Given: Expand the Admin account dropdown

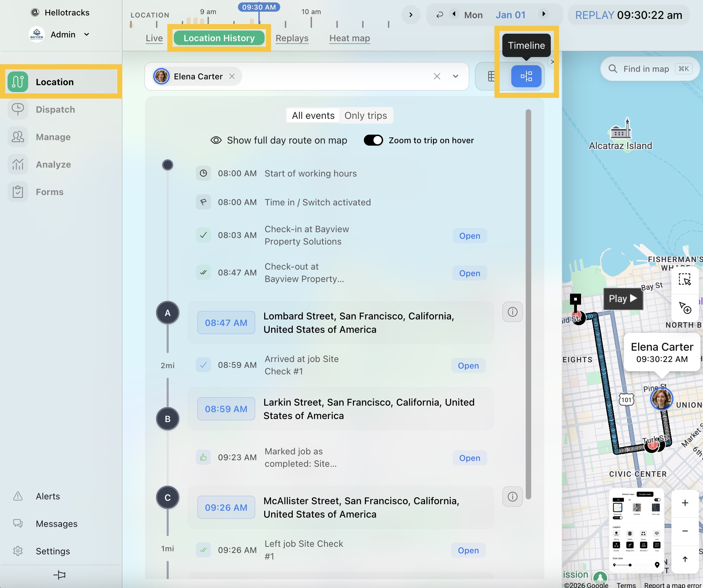Looking at the screenshot, I should [x=87, y=34].
